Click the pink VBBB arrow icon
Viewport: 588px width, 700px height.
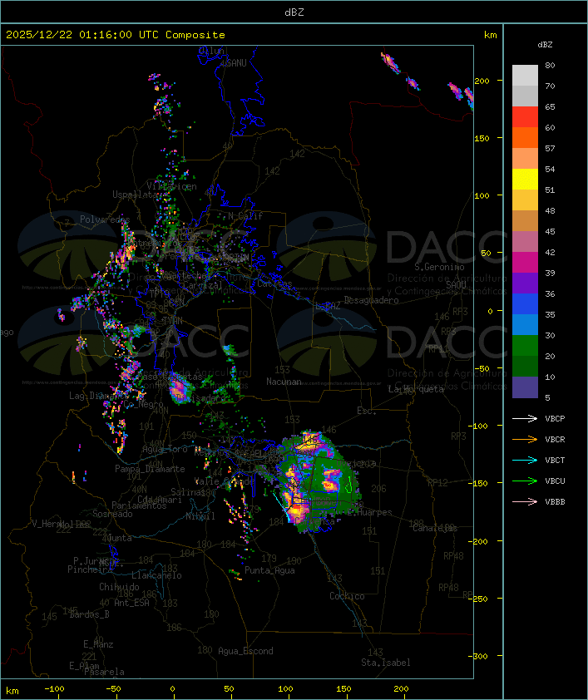pyautogui.click(x=525, y=502)
